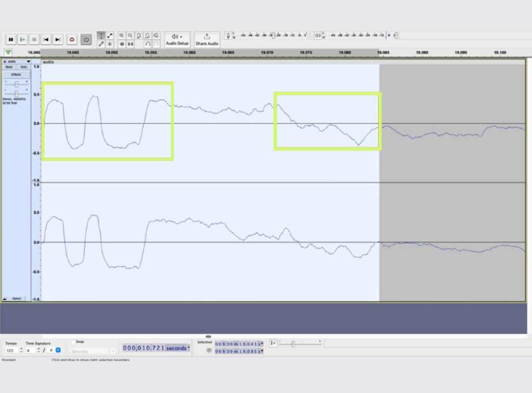Click the 'audio' clip title label
The width and height of the screenshot is (532, 393).
(48, 62)
